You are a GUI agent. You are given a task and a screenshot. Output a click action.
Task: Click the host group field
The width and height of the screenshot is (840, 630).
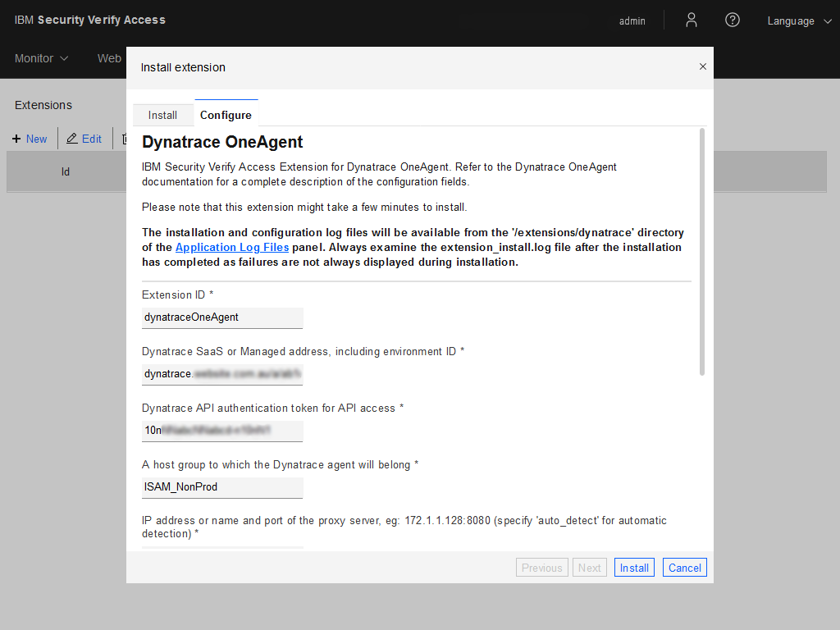coord(222,487)
